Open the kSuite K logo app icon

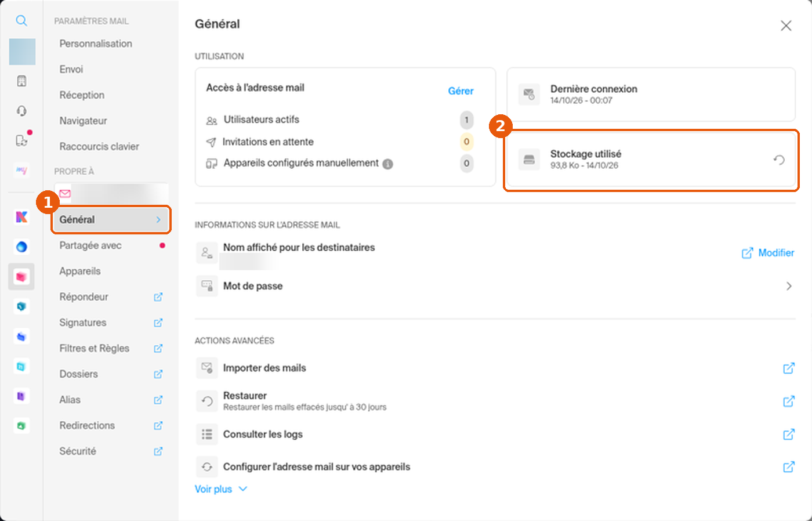pyautogui.click(x=21, y=217)
